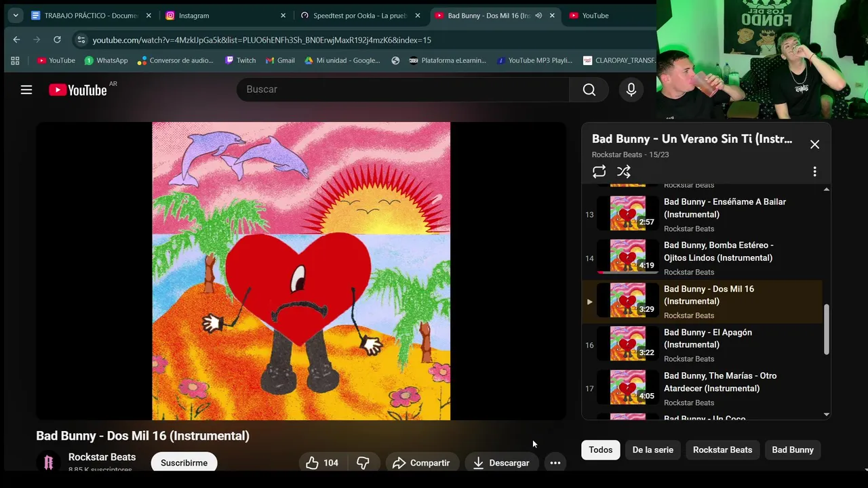Click the browser address bar URL
This screenshot has height=488, width=868.
coord(262,40)
